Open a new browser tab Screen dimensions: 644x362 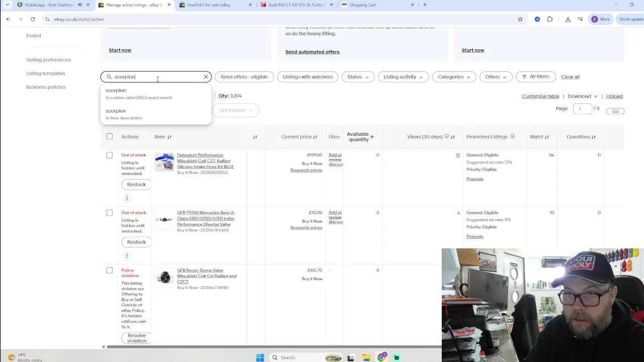425,5
